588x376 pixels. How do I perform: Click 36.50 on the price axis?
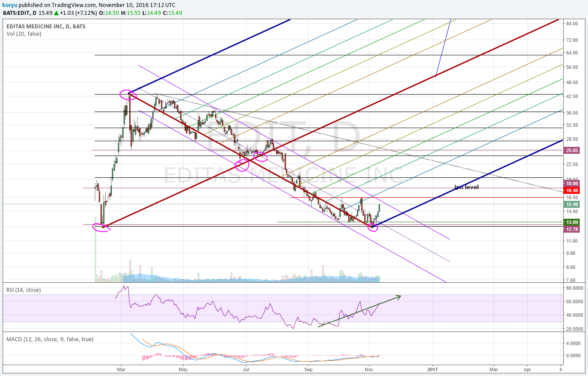573,113
